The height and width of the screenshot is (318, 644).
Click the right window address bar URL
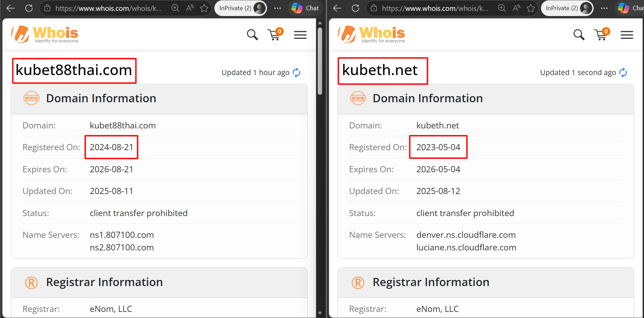tap(435, 8)
